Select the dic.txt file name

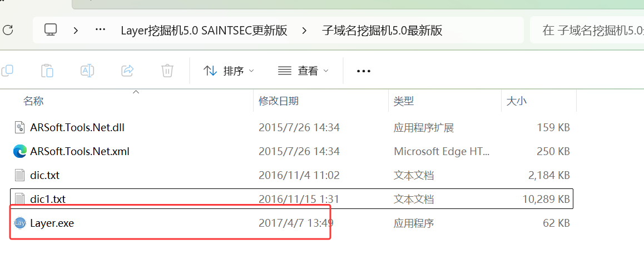click(44, 175)
